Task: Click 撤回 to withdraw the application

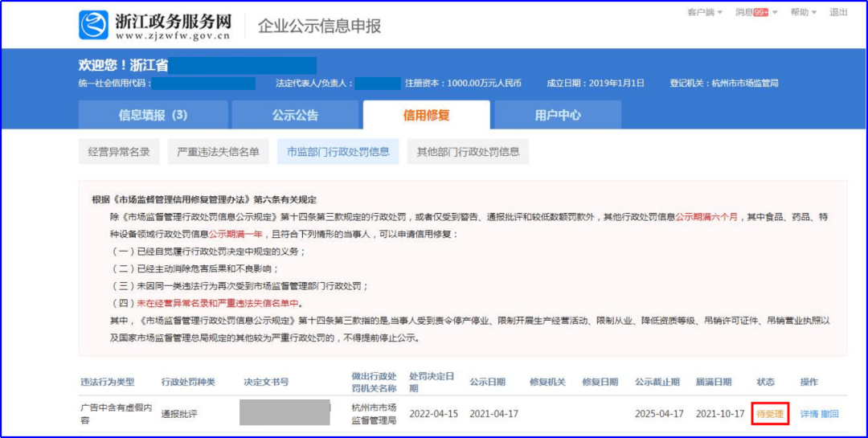Action: coord(829,414)
